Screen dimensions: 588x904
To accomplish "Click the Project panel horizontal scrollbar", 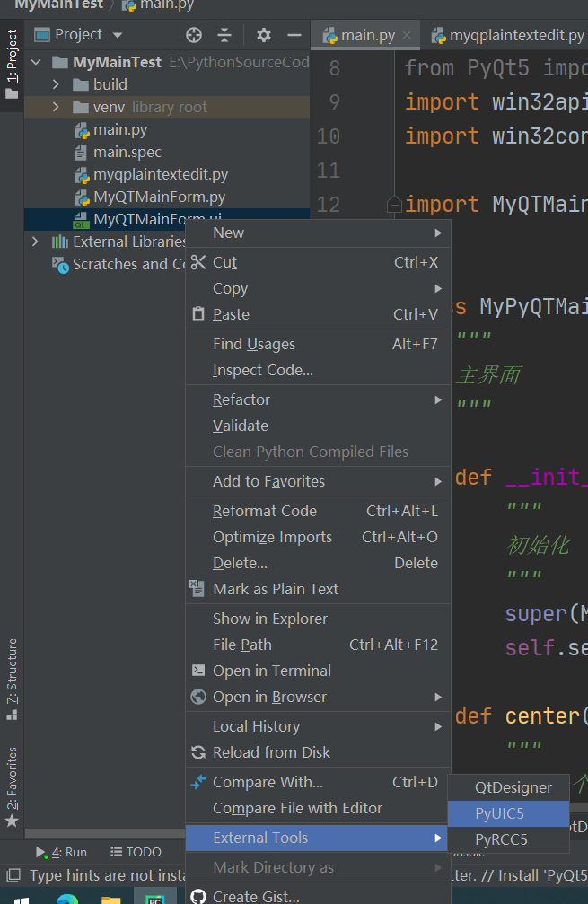I will [105, 834].
